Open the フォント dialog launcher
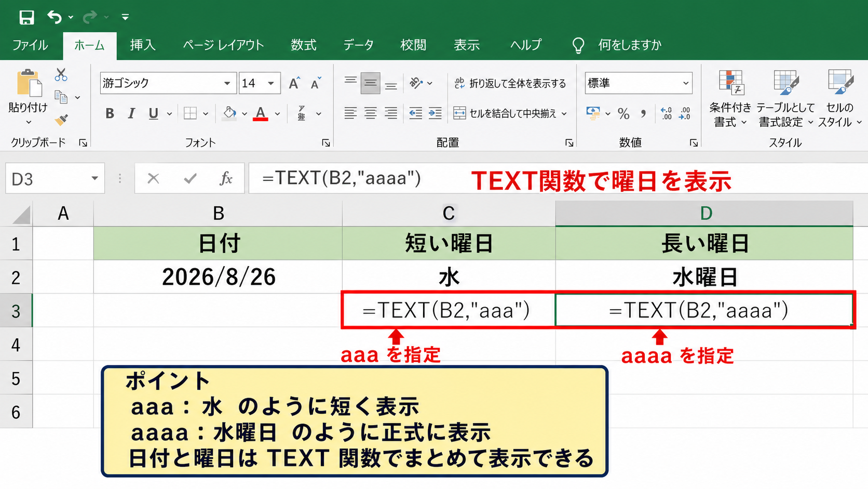The image size is (868, 489). [326, 143]
